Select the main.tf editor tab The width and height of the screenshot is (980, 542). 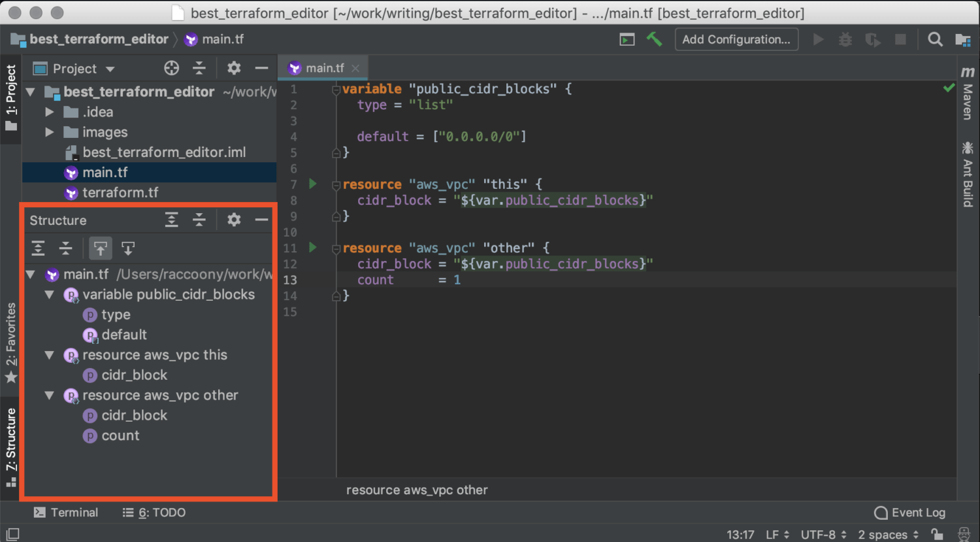(x=324, y=68)
